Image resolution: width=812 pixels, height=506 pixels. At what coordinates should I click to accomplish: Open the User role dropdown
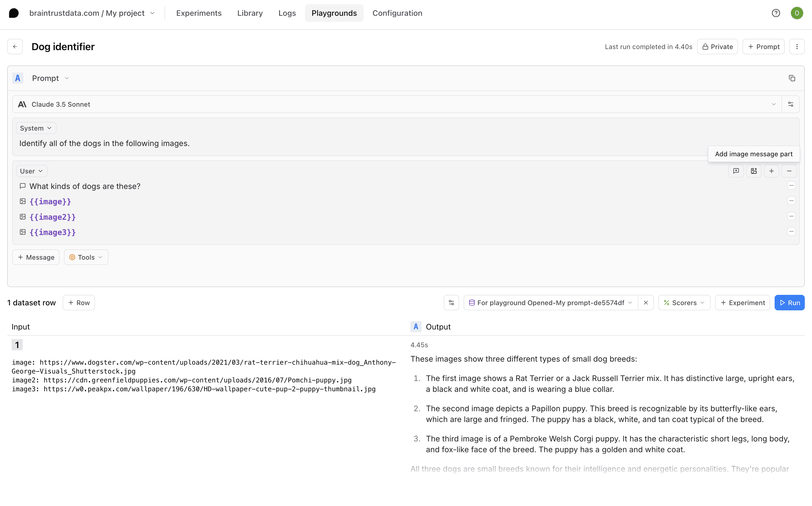pyautogui.click(x=32, y=171)
